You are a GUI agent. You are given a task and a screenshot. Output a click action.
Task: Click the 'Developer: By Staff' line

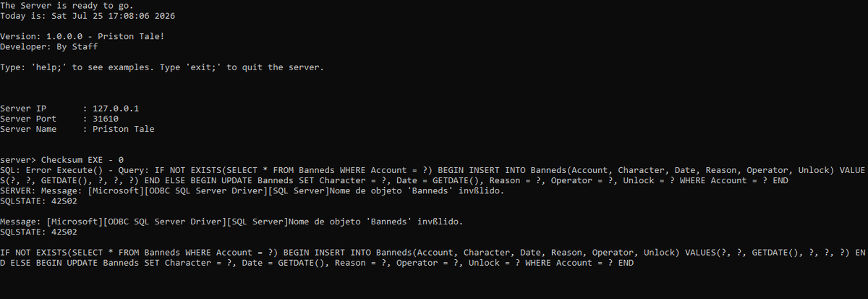click(x=49, y=46)
